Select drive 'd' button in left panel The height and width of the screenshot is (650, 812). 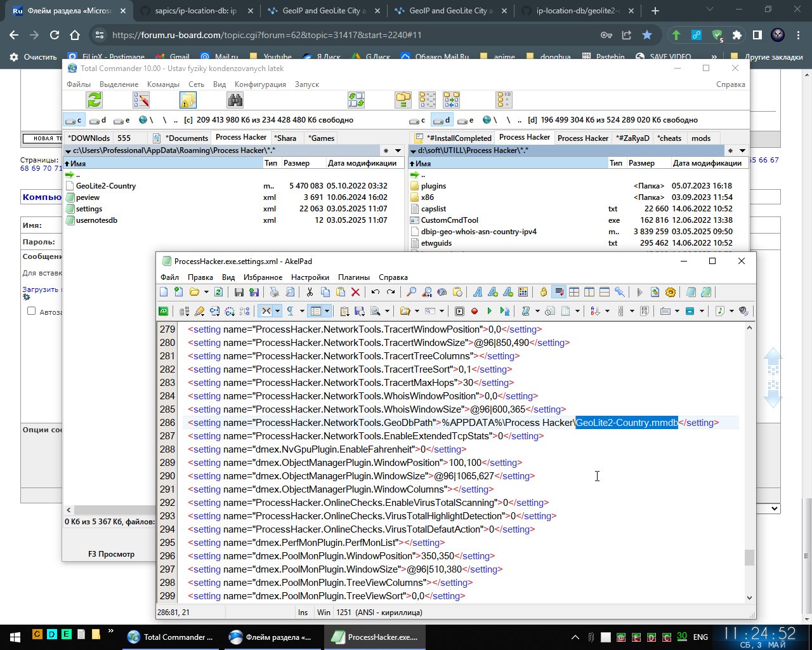(x=98, y=120)
